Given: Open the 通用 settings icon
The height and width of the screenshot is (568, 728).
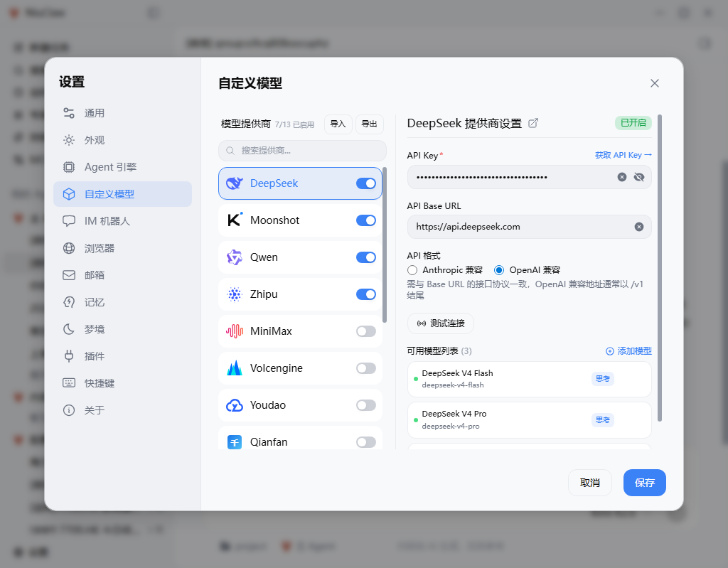Looking at the screenshot, I should (x=69, y=113).
